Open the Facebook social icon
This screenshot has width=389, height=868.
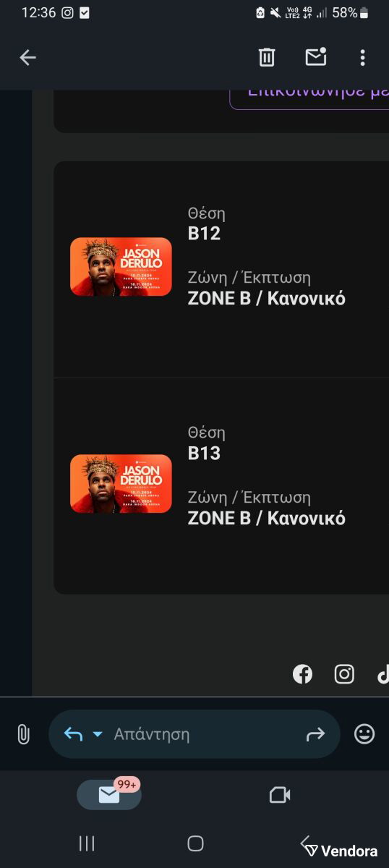[302, 674]
